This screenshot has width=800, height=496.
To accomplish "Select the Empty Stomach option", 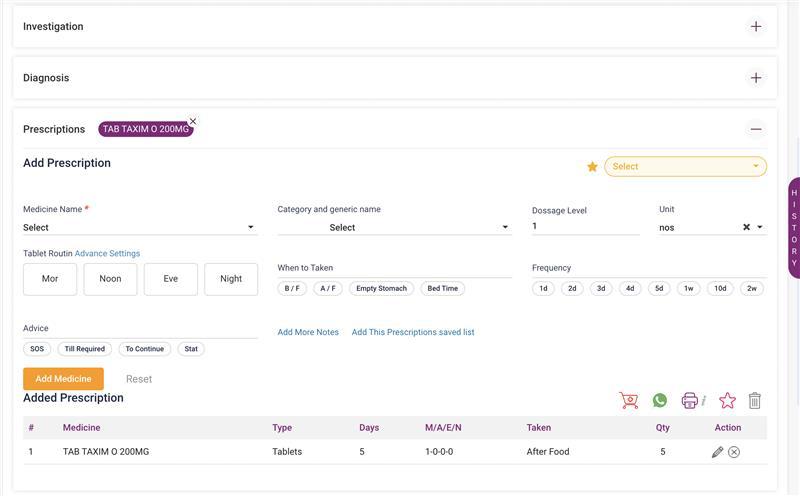I will (x=381, y=288).
